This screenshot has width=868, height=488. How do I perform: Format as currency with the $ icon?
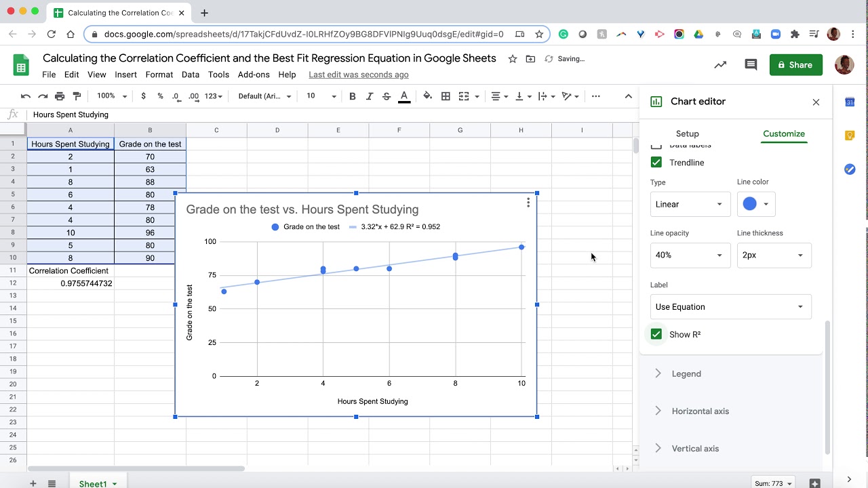(x=143, y=96)
